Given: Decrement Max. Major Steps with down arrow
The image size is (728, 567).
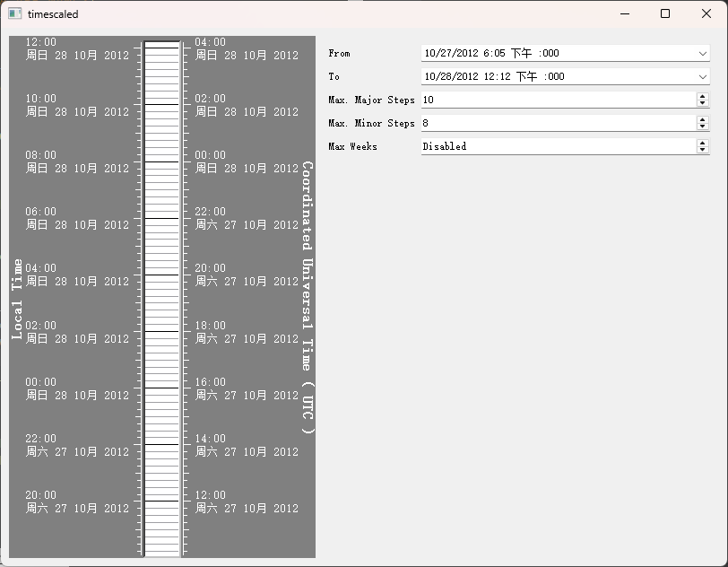Looking at the screenshot, I should pos(703,103).
